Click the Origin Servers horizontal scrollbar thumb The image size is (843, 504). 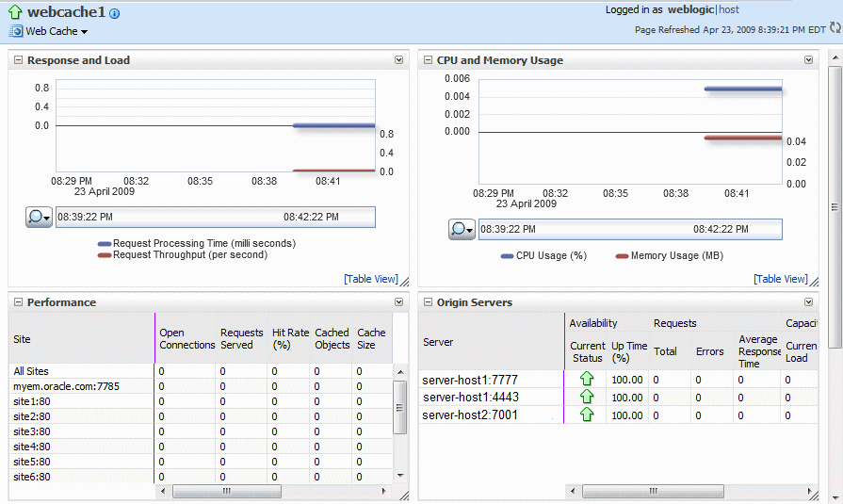coord(654,491)
